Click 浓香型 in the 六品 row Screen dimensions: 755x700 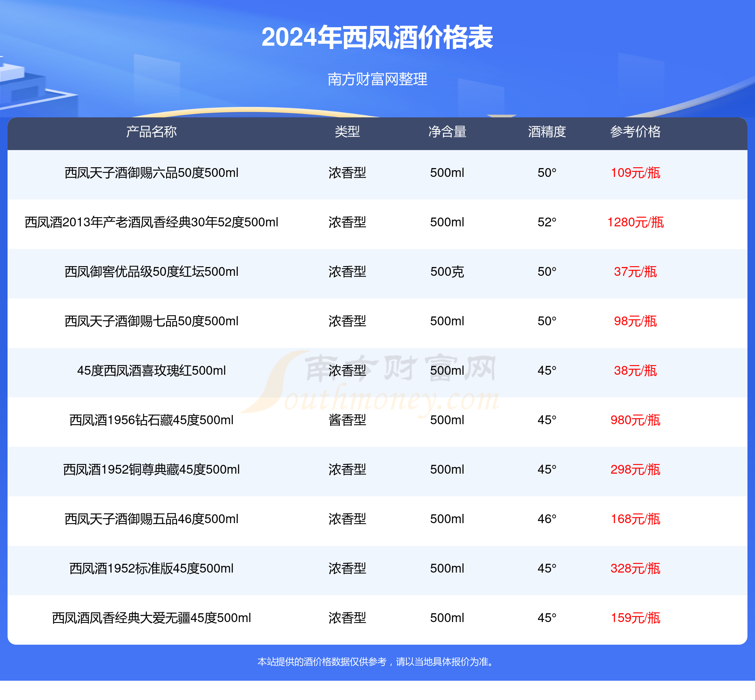coord(347,173)
